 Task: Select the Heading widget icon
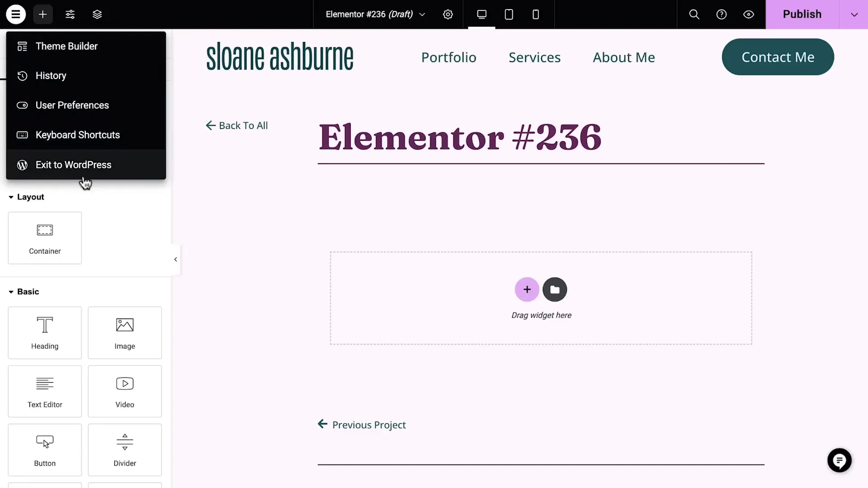coord(45,325)
